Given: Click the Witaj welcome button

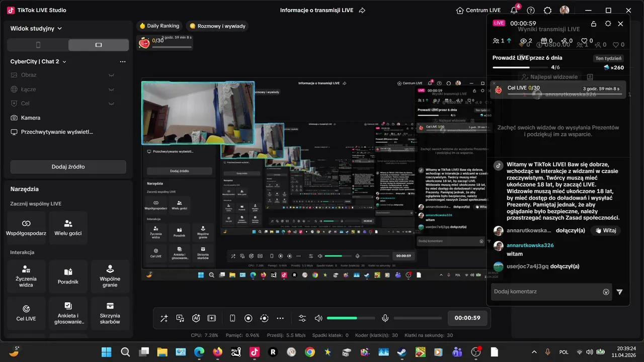Looking at the screenshot, I should coord(605,231).
